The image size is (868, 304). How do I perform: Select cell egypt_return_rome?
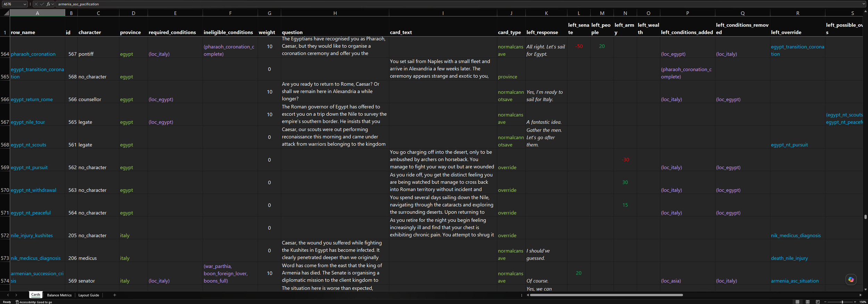click(37, 92)
